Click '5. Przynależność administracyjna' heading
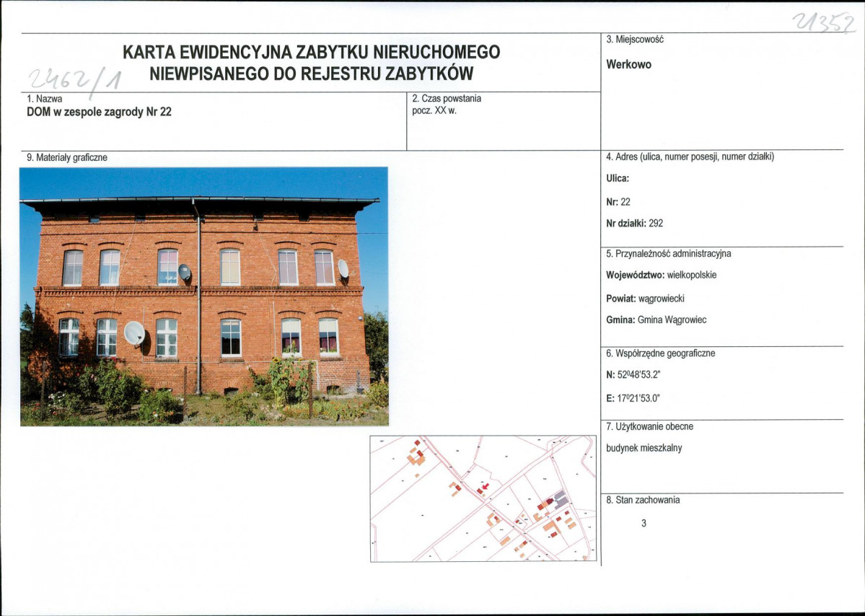The height and width of the screenshot is (616, 865). [x=669, y=254]
